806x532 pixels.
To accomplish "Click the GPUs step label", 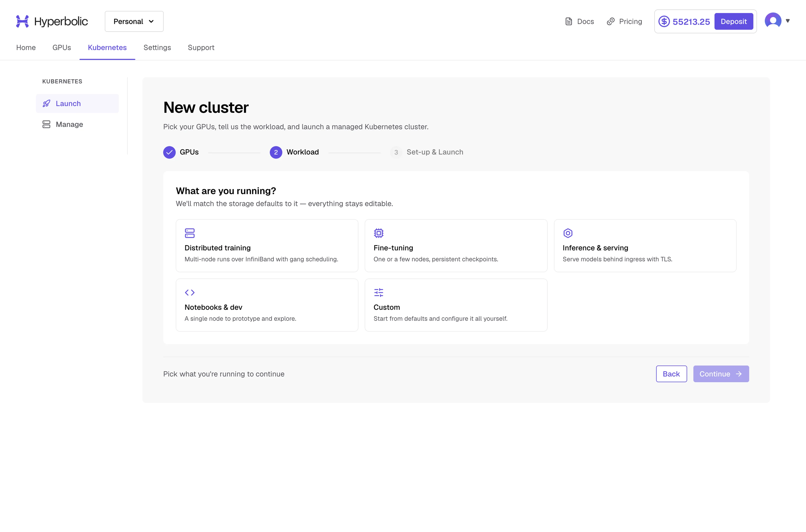I will [189, 152].
